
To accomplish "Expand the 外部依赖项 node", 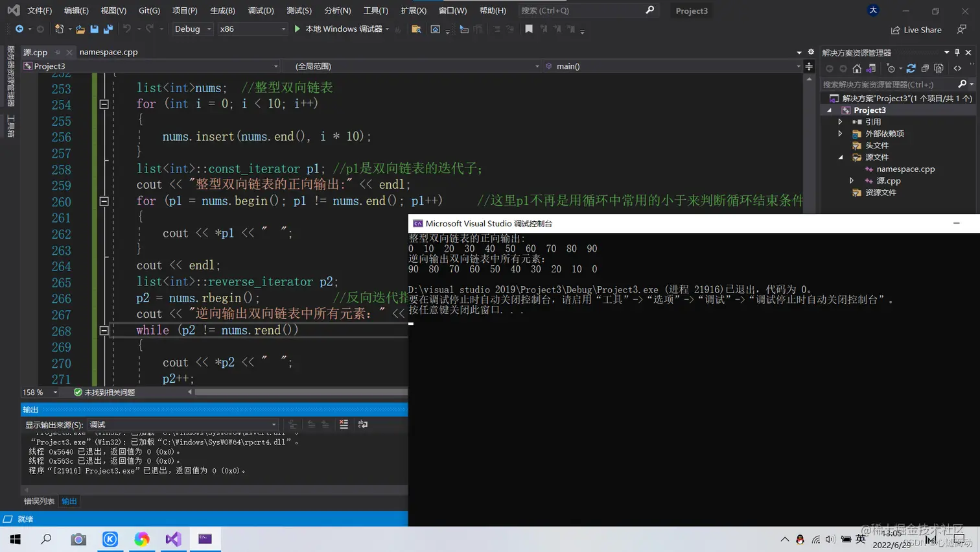I will pyautogui.click(x=841, y=134).
